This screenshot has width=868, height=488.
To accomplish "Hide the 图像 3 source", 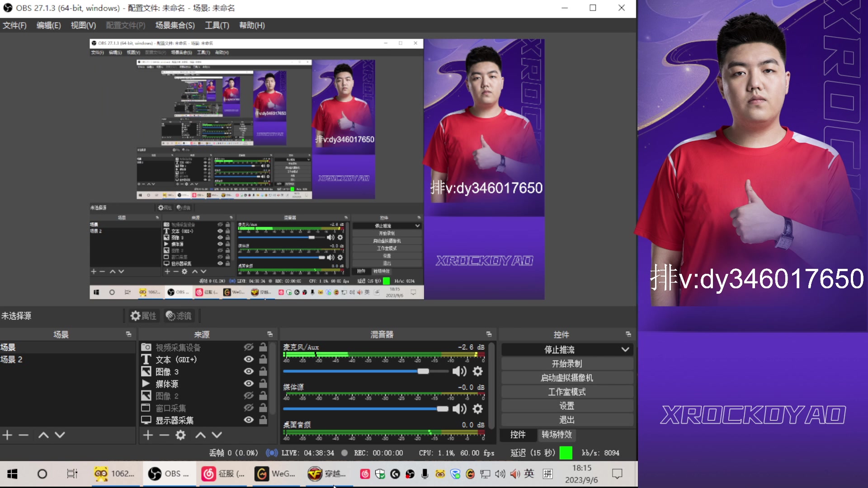I will (x=249, y=371).
